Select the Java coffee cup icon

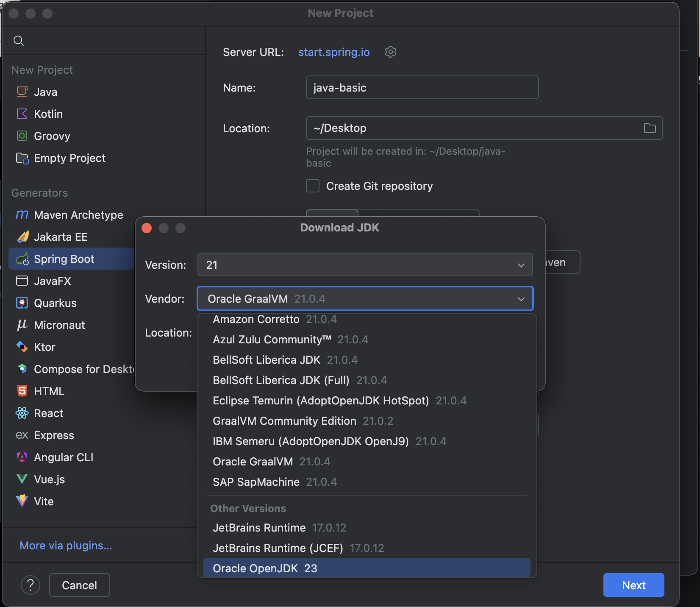point(22,92)
